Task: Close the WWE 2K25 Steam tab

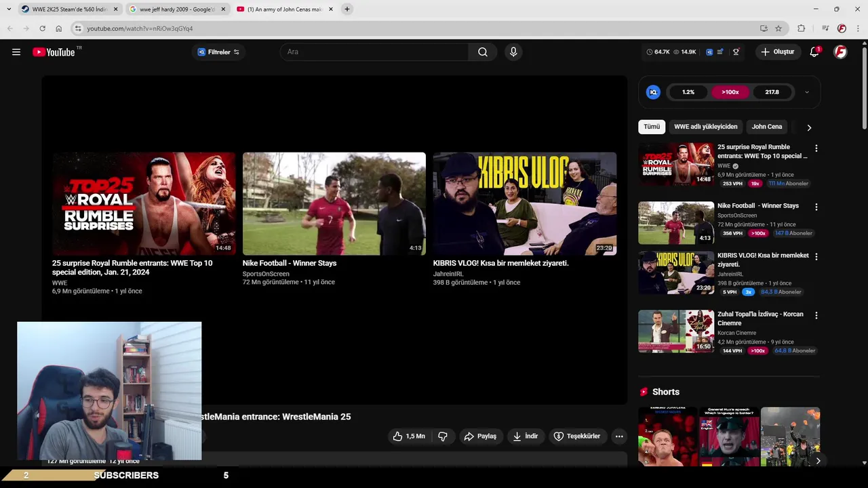Action: click(x=115, y=9)
